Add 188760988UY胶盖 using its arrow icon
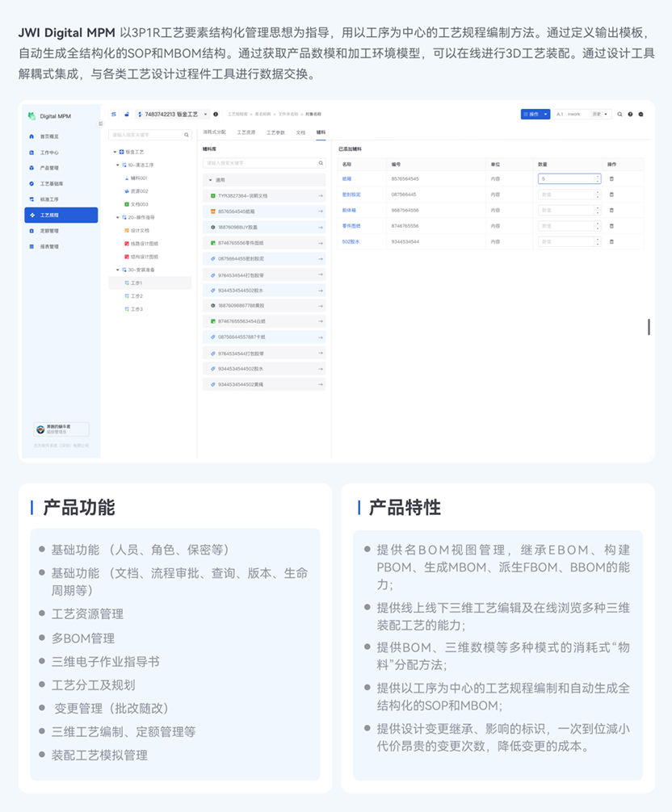The image size is (672, 812). pyautogui.click(x=320, y=228)
